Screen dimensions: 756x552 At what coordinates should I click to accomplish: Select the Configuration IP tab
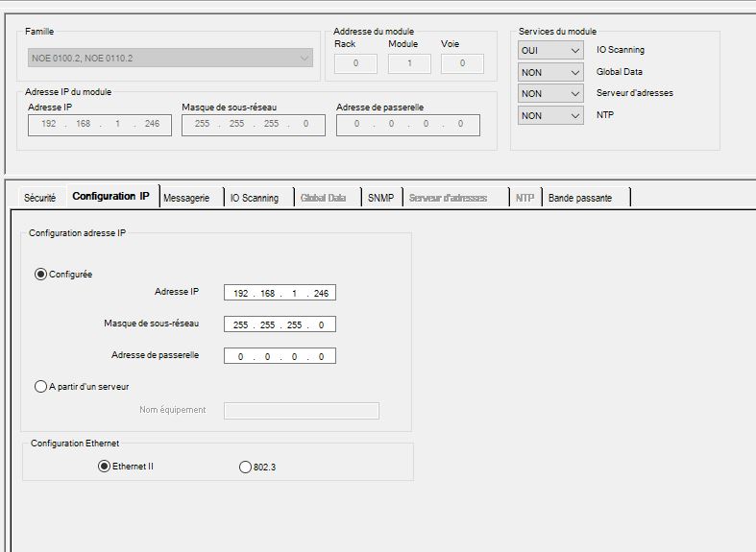[110, 197]
